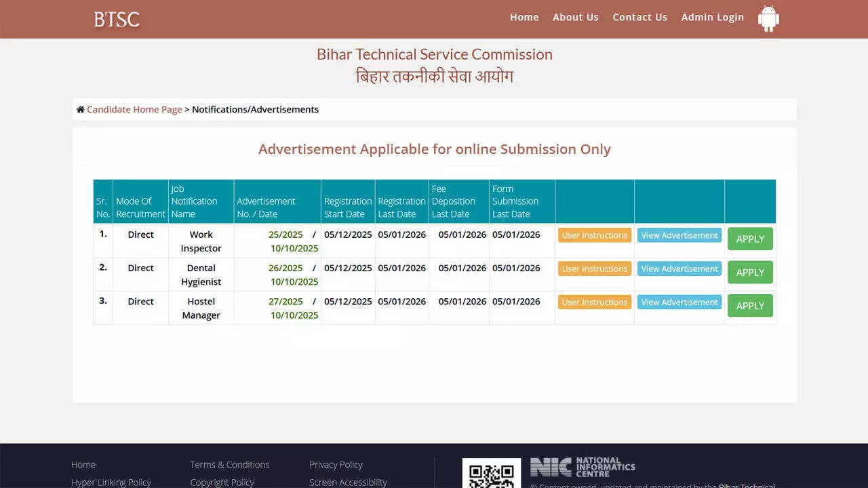View Advertisement for Work Inspector

click(x=679, y=235)
